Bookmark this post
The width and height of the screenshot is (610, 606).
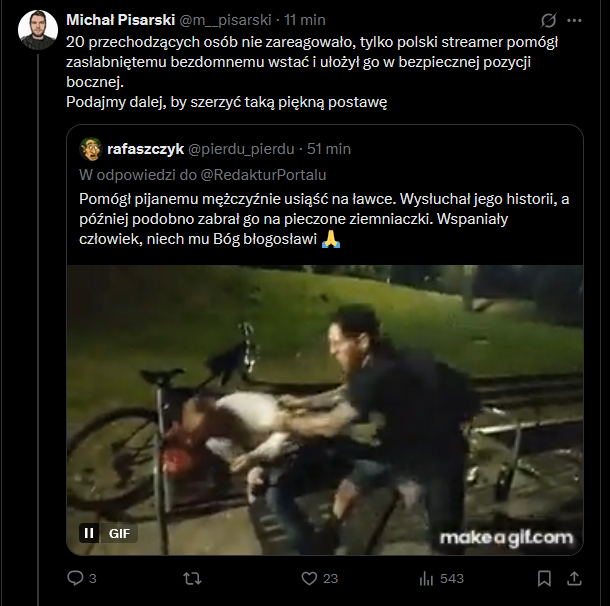pyautogui.click(x=544, y=578)
